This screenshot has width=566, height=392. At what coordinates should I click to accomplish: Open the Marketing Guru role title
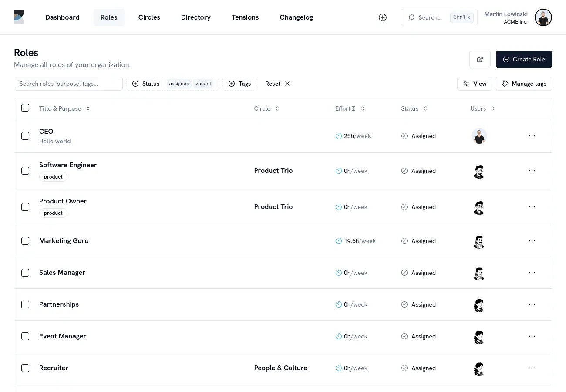(64, 241)
